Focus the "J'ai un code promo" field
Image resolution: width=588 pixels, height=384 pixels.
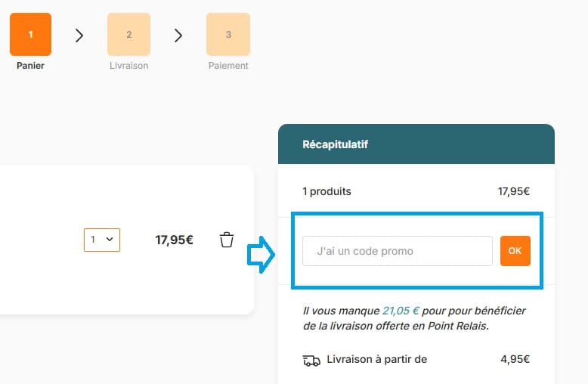(397, 251)
